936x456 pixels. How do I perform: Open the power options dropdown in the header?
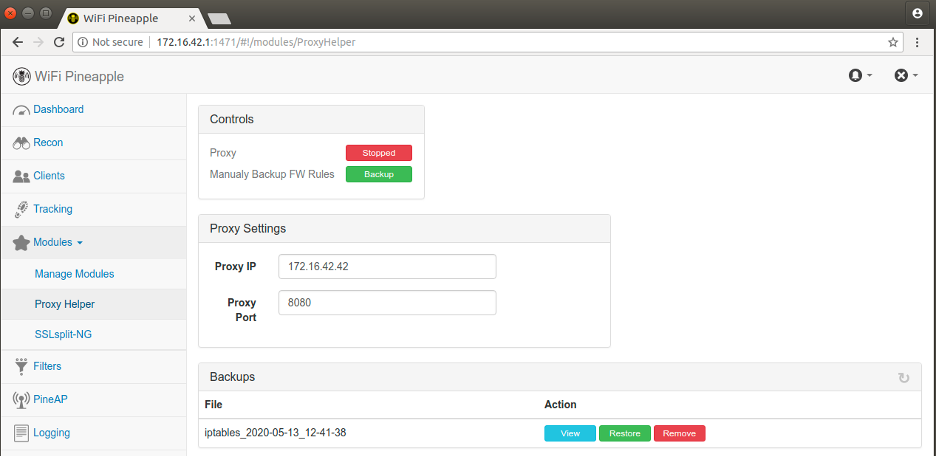tap(906, 75)
